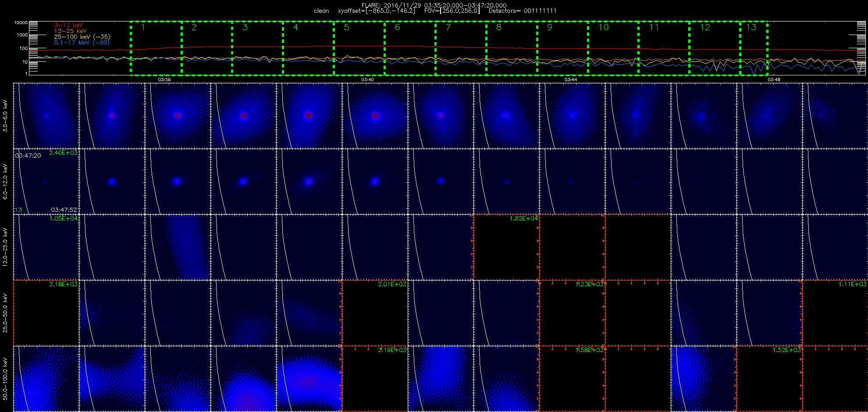Click the green 2.01E+03 value
The image size is (868, 412).
coord(392,284)
